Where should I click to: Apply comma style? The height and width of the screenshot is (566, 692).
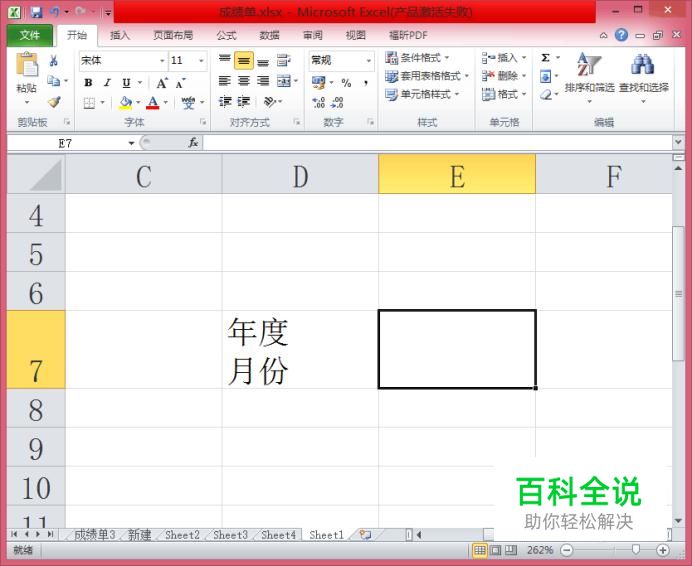365,83
